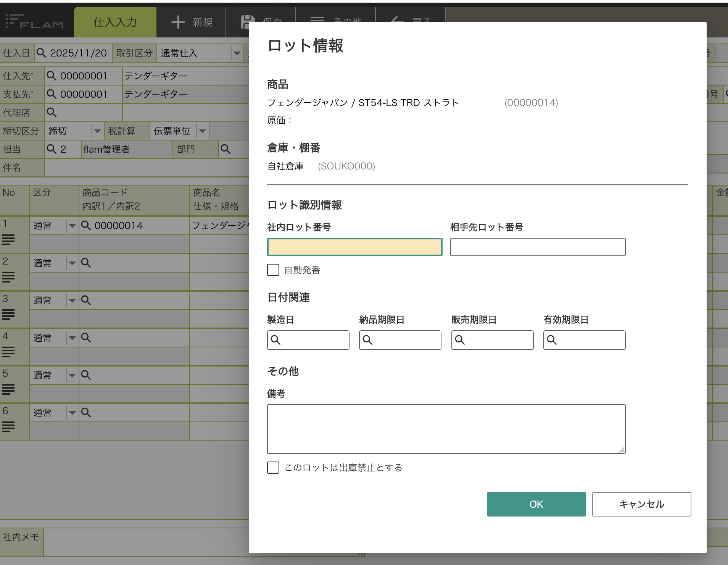This screenshot has width=728, height=565.
Task: Click row 1 detail lines icon
Action: tap(8, 240)
